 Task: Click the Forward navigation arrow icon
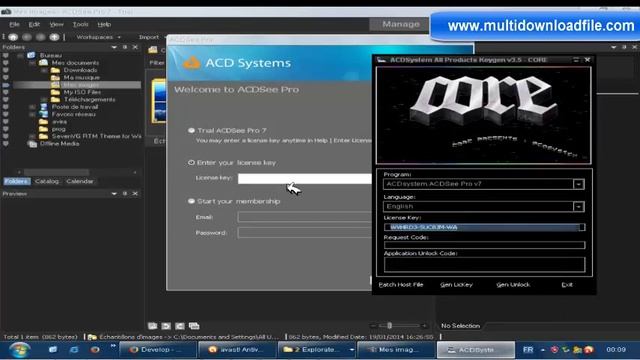(x=40, y=37)
